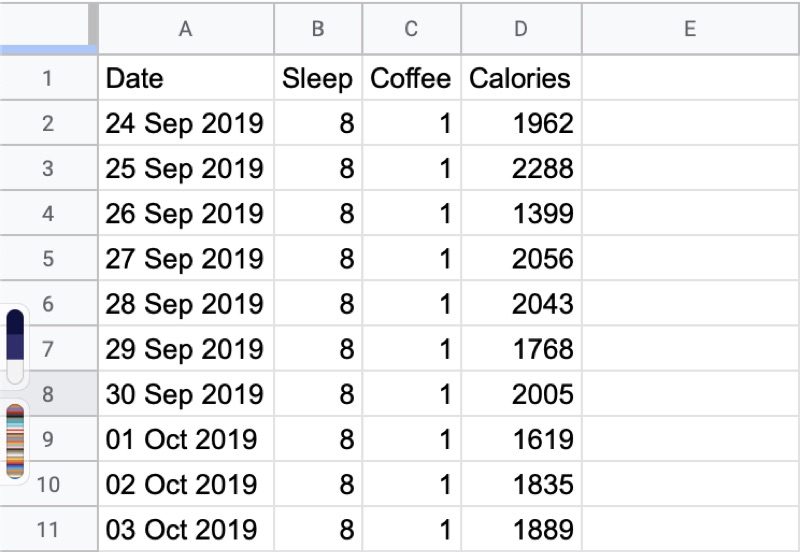Viewport: 800px width, 552px height.
Task: Select empty cell E1
Action: coord(690,78)
